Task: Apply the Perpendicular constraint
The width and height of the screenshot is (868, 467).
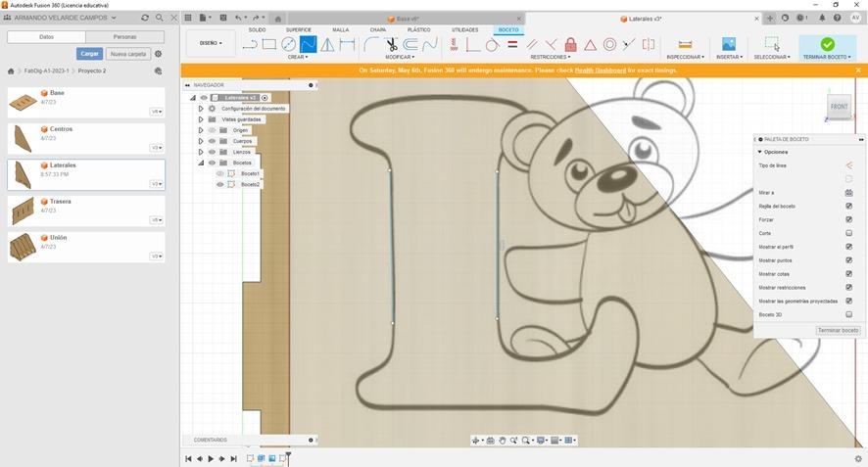Action: [x=552, y=44]
